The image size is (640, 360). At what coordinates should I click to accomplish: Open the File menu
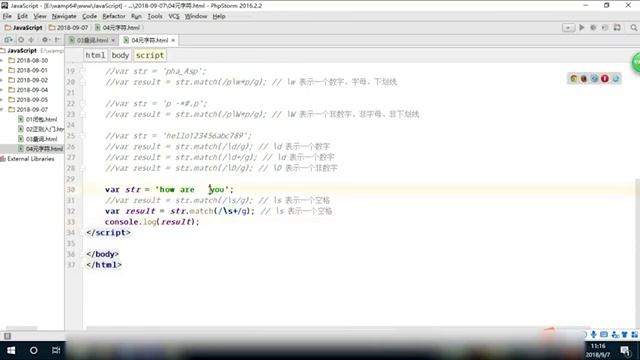7,16
